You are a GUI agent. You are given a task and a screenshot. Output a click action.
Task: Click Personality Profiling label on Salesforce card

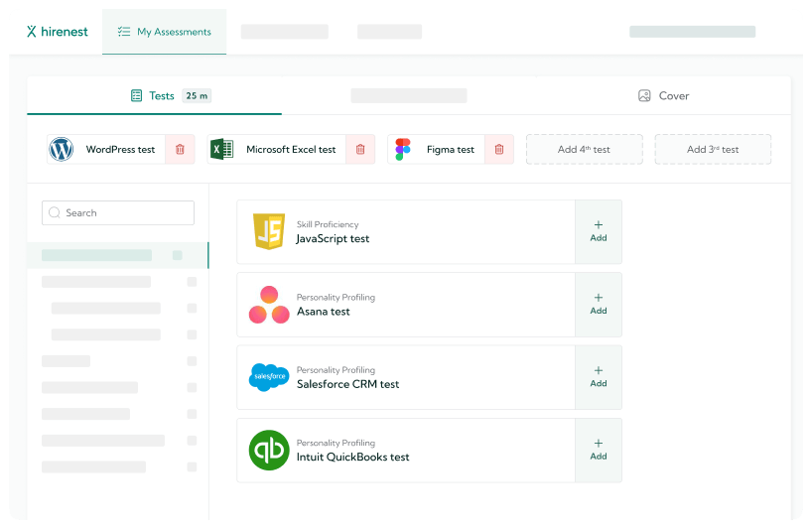click(x=336, y=369)
